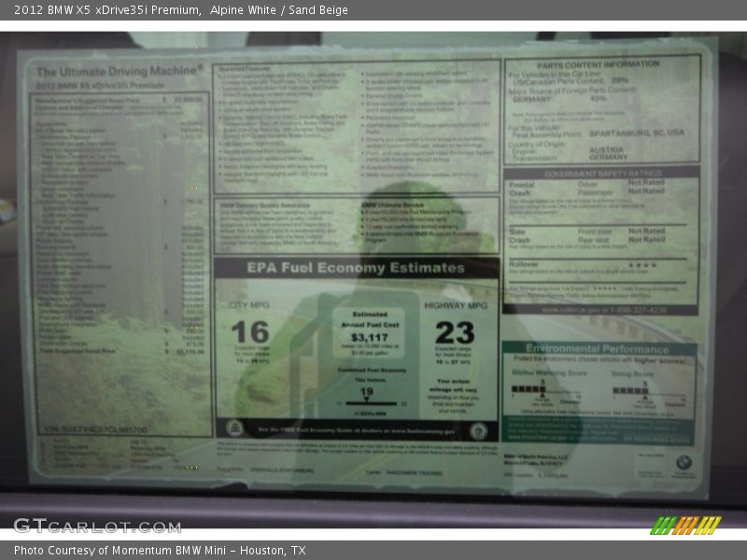Click the annual fuel cost "$3,117"

coord(369,338)
